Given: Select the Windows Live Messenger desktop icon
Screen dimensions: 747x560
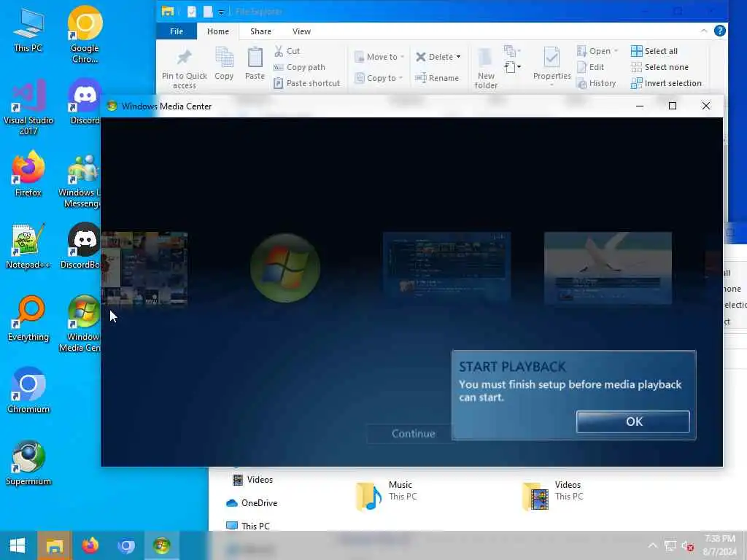Looking at the screenshot, I should click(x=80, y=181).
